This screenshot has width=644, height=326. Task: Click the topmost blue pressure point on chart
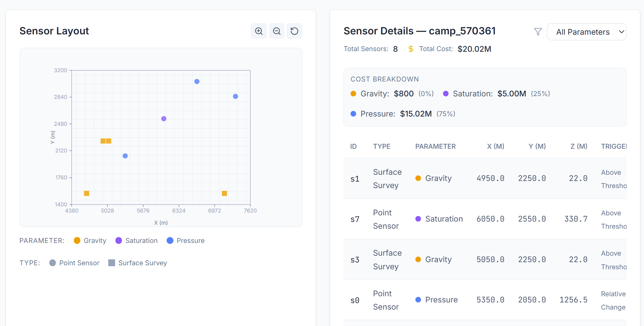pyautogui.click(x=197, y=81)
